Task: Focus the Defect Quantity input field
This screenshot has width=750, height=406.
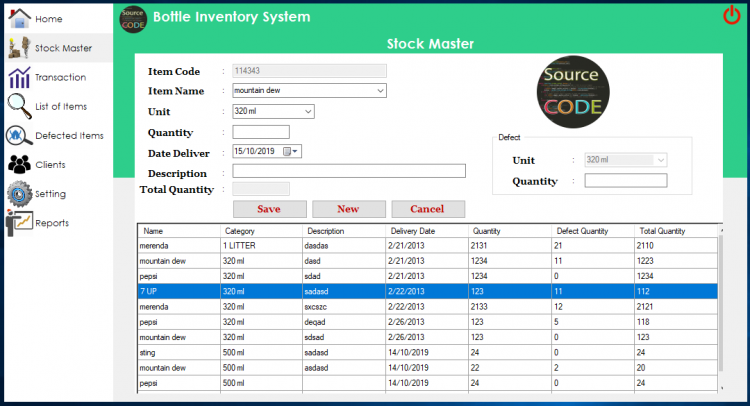Action: click(x=626, y=180)
